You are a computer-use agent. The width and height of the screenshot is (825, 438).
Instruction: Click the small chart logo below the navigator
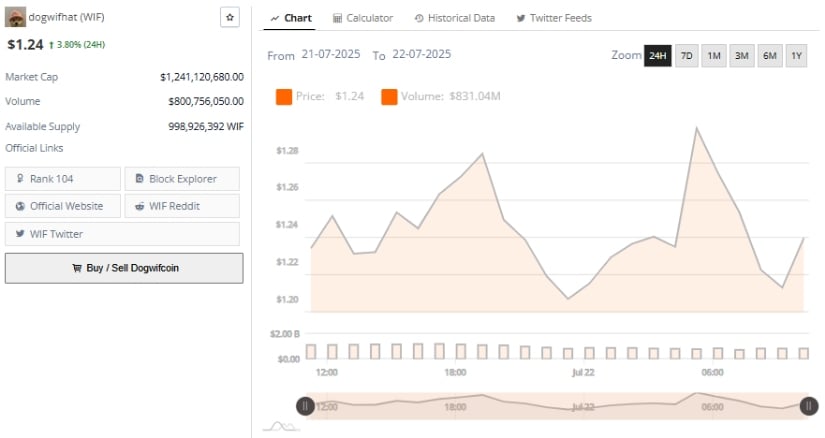(281, 426)
